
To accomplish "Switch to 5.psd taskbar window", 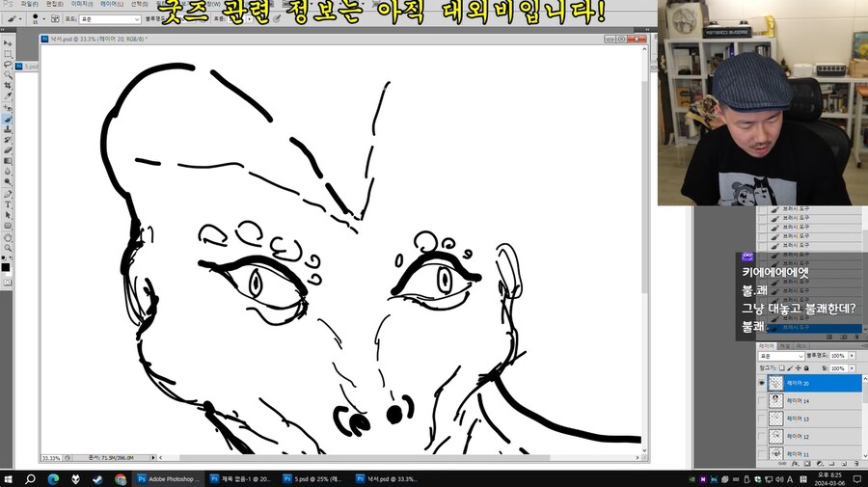I will (312, 479).
